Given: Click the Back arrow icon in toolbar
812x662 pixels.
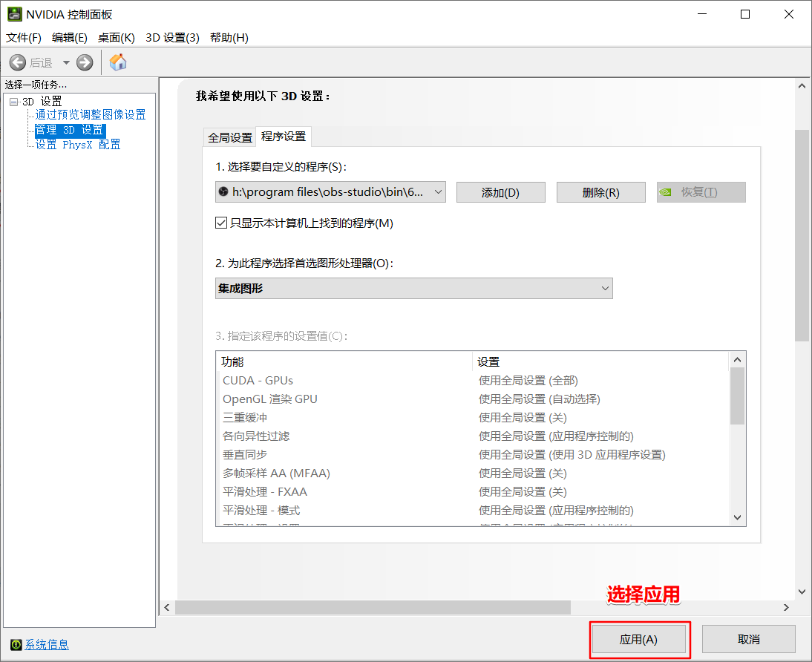Looking at the screenshot, I should (x=18, y=62).
